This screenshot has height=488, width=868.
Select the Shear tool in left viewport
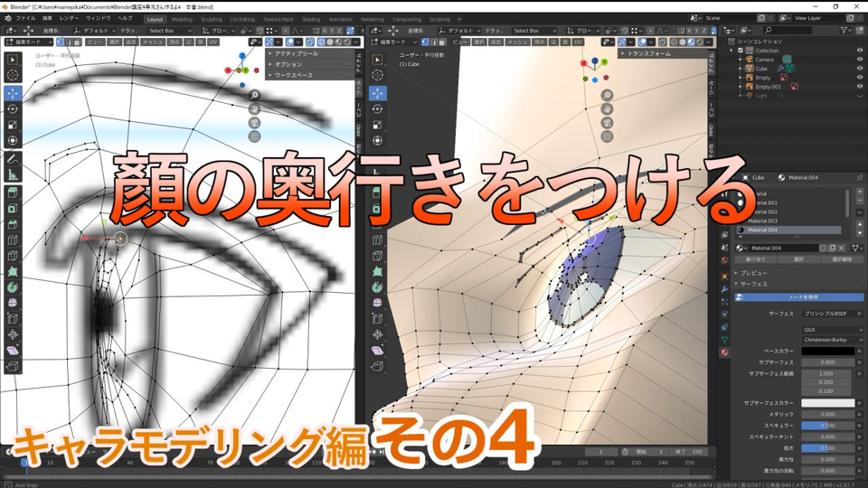(13, 351)
